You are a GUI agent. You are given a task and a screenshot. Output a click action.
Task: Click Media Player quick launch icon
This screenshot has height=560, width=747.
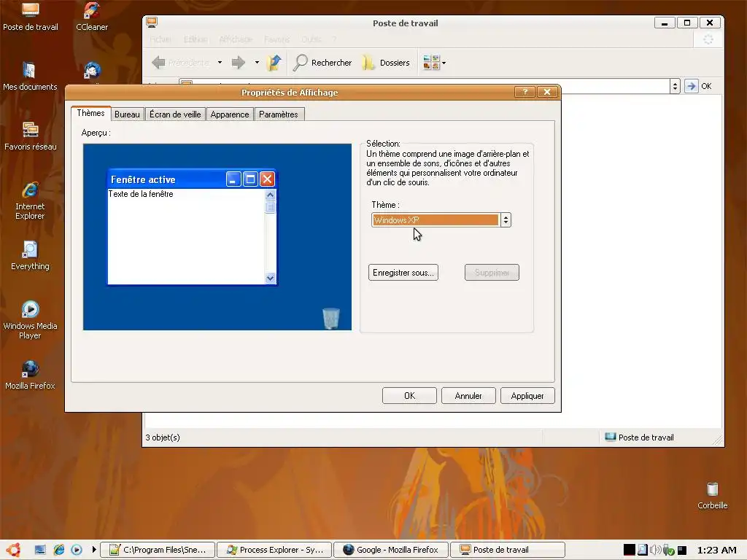[76, 550]
